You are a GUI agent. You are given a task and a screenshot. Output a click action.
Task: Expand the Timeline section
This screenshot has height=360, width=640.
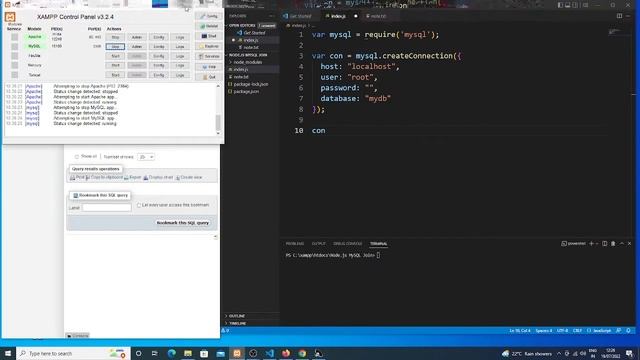(237, 323)
